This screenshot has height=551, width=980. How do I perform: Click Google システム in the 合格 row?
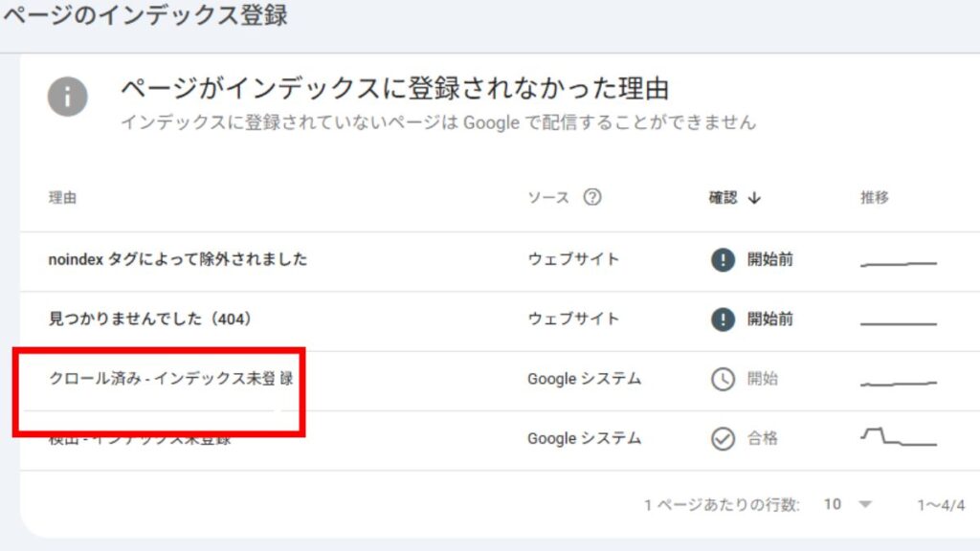[585, 438]
